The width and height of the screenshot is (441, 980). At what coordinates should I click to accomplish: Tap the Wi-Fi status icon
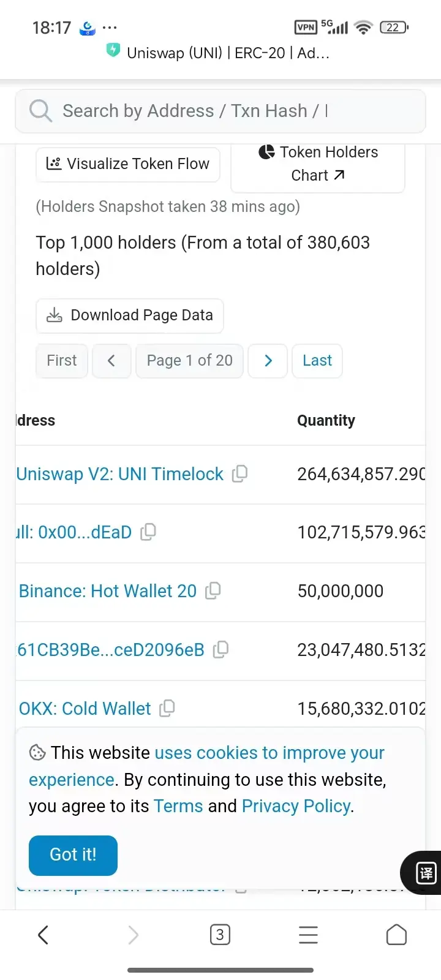pyautogui.click(x=363, y=27)
